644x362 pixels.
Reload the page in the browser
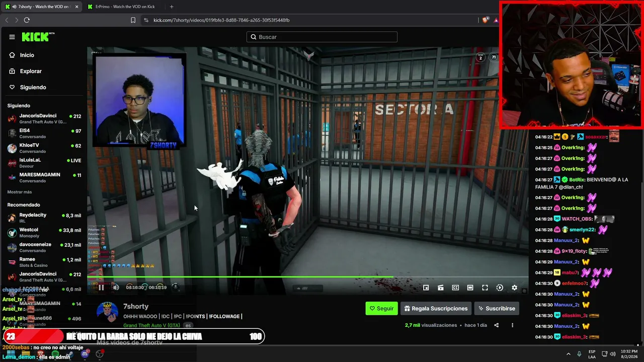pyautogui.click(x=27, y=20)
